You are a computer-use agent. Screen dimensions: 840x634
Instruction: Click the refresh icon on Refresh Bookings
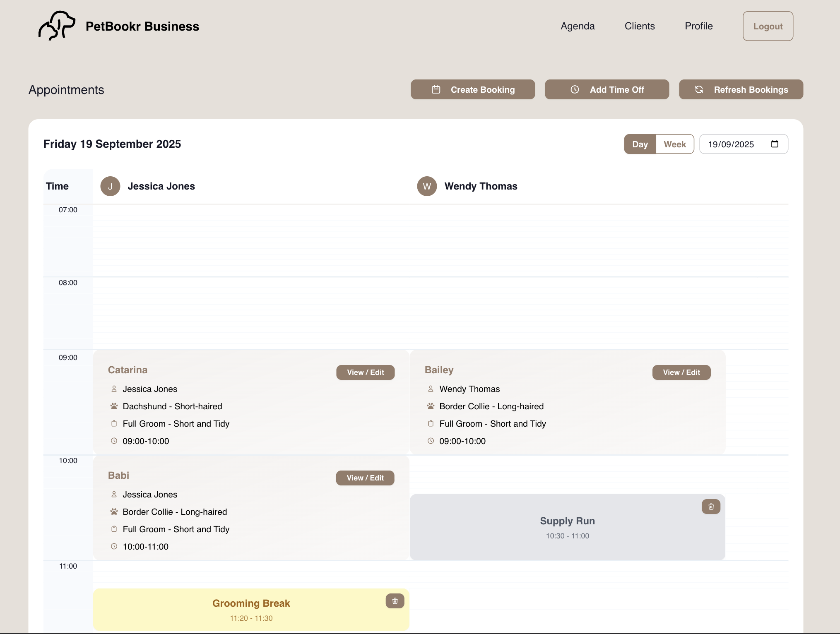click(699, 89)
